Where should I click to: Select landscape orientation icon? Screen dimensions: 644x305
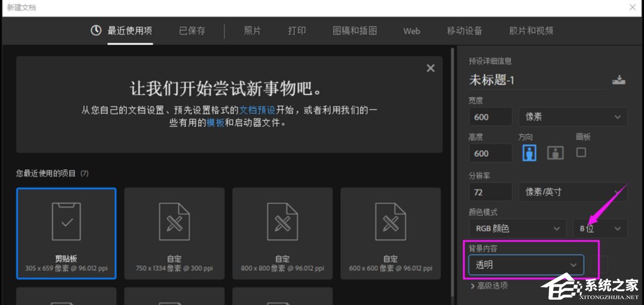click(555, 153)
